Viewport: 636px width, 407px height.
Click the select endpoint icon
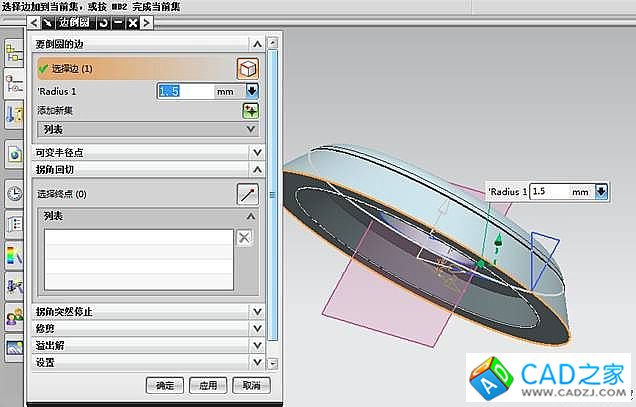[x=246, y=193]
